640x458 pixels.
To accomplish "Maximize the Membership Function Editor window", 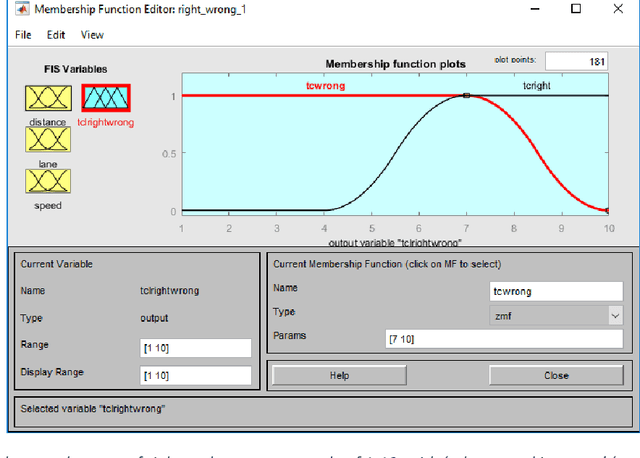I will click(575, 9).
